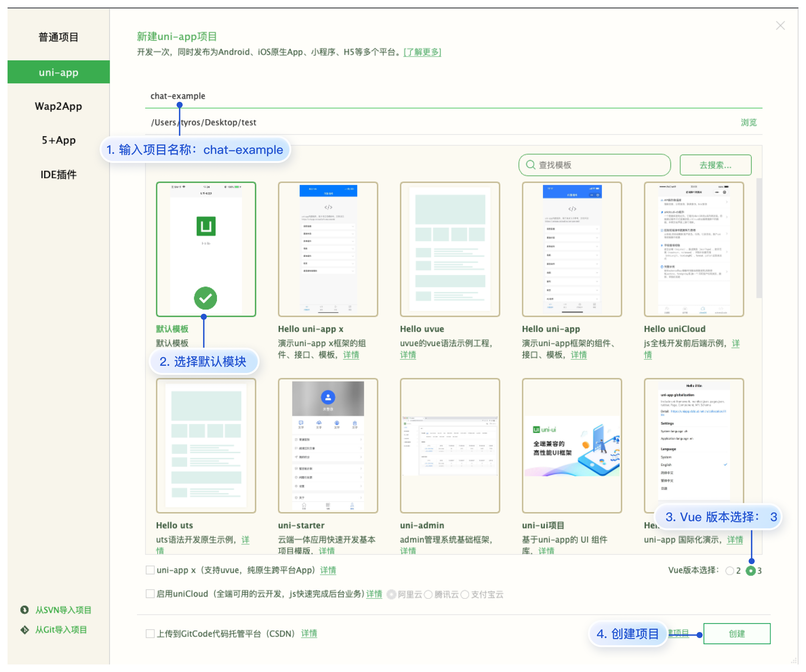Click the template list scrollbar
Viewport: 806px width, 672px height.
[x=759, y=238]
